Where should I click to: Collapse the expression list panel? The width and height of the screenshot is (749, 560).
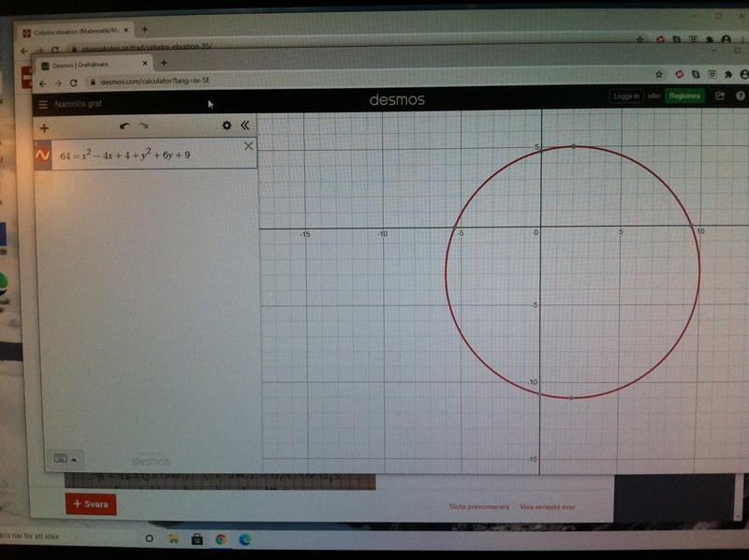[245, 125]
